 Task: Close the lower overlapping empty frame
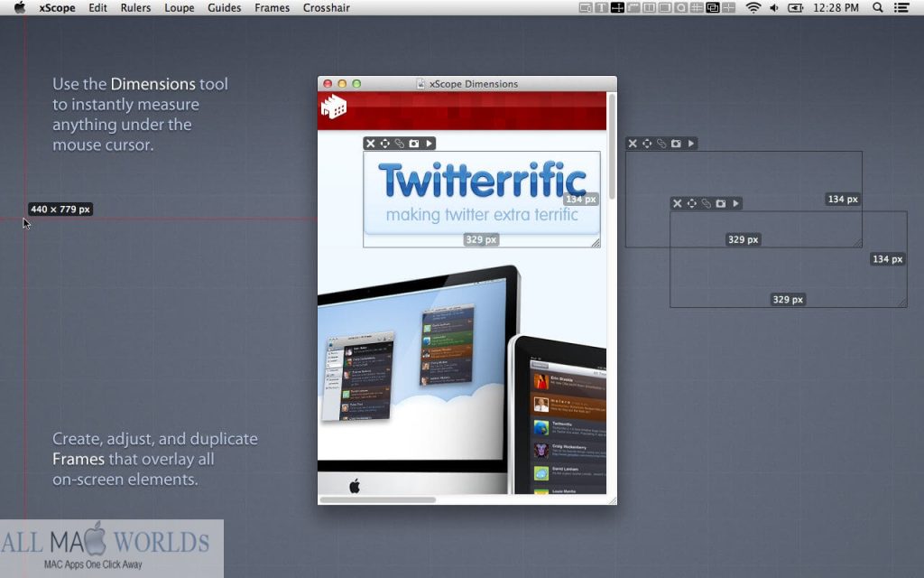click(677, 203)
